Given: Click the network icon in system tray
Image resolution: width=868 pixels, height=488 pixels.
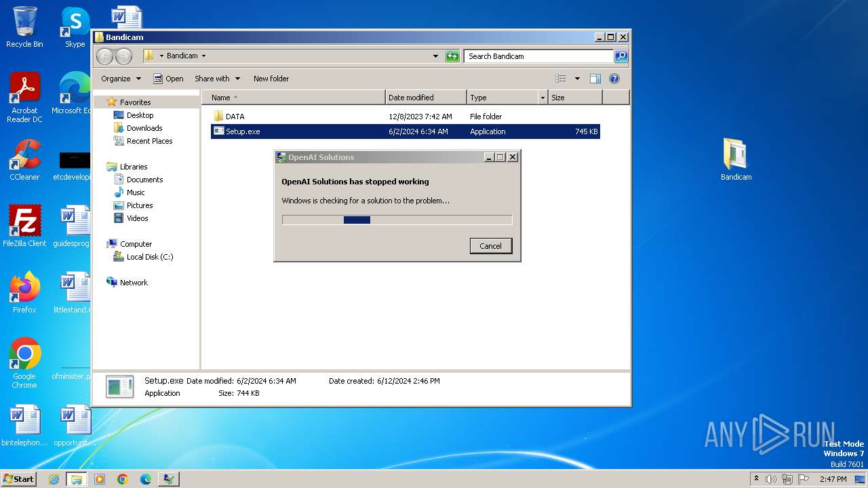Looking at the screenshot, I should tap(787, 479).
